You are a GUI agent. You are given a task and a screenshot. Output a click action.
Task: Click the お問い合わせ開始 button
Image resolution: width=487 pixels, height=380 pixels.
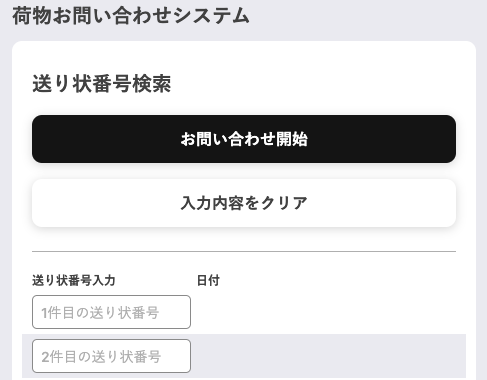pyautogui.click(x=244, y=139)
